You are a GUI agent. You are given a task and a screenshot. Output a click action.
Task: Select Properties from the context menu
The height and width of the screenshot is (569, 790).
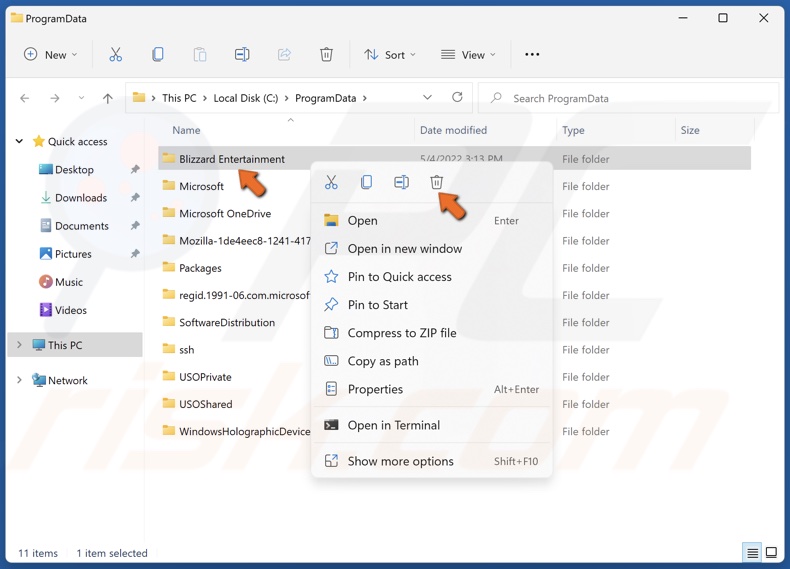tap(375, 389)
